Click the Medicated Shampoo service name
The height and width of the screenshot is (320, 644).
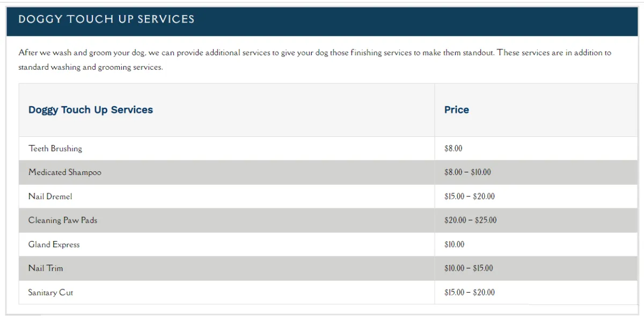(x=65, y=172)
